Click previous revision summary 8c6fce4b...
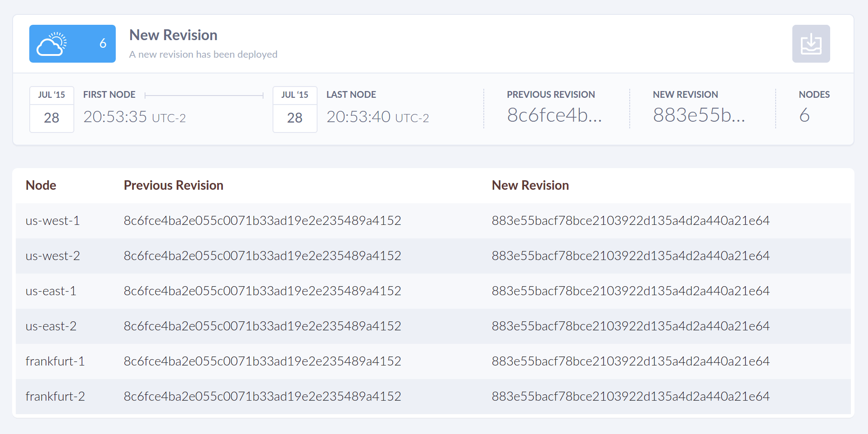Viewport: 868px width, 434px height. [554, 115]
